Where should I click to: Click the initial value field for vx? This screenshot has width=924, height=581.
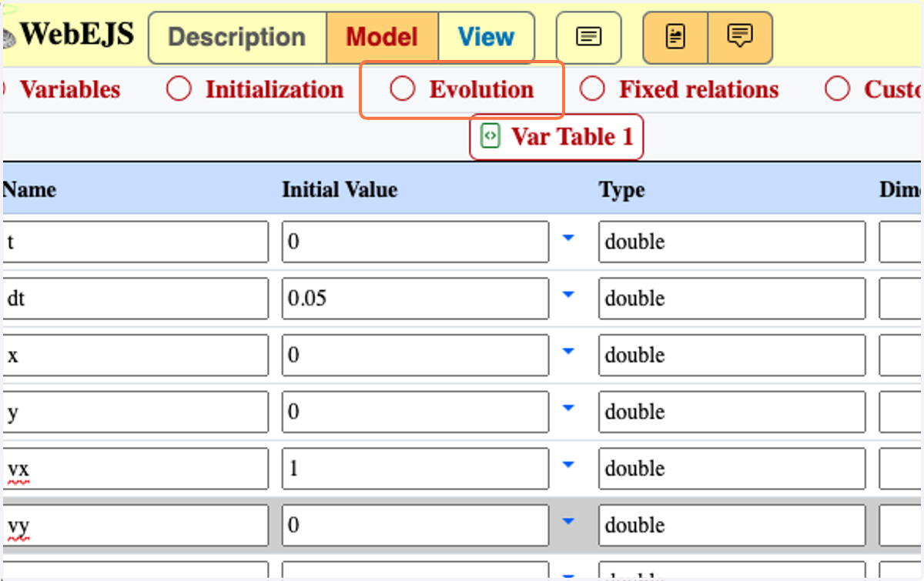tap(416, 468)
